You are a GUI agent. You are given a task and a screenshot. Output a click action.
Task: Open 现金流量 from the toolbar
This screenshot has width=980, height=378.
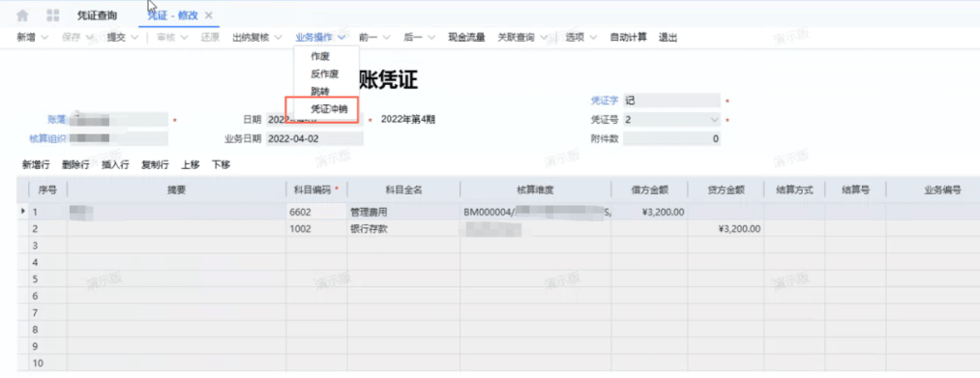click(x=466, y=38)
